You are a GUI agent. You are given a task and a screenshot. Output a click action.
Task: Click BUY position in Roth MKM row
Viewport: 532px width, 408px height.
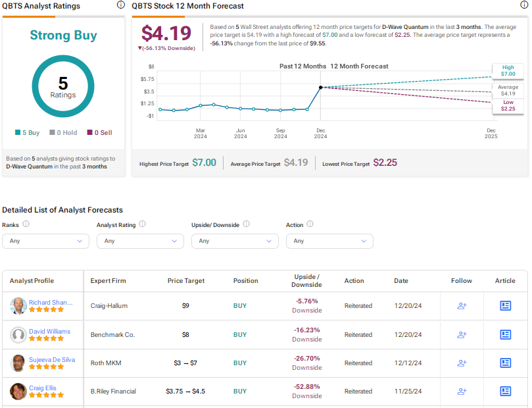[x=240, y=363]
